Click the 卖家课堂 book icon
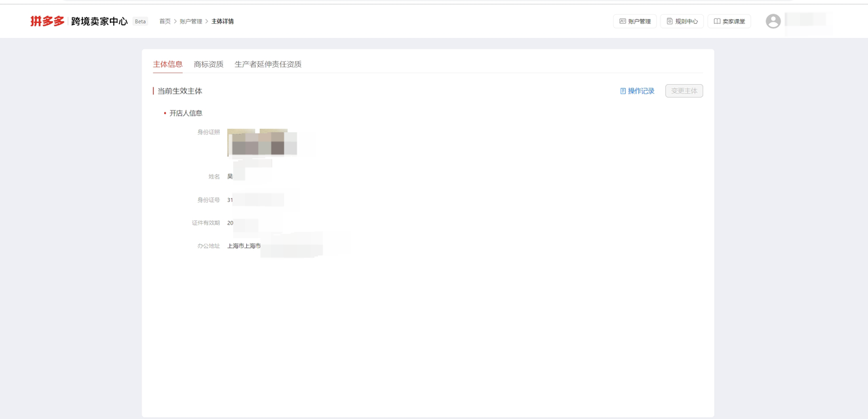Image resolution: width=868 pixels, height=419 pixels. click(x=717, y=22)
